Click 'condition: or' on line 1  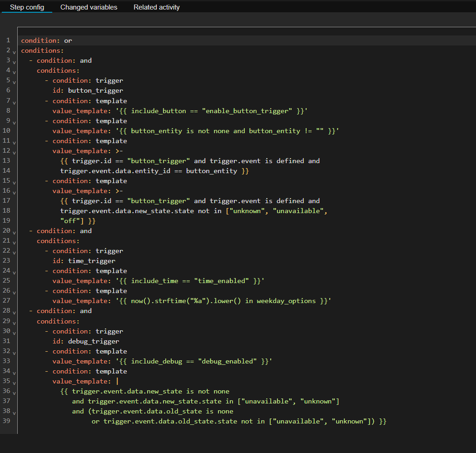pos(46,40)
